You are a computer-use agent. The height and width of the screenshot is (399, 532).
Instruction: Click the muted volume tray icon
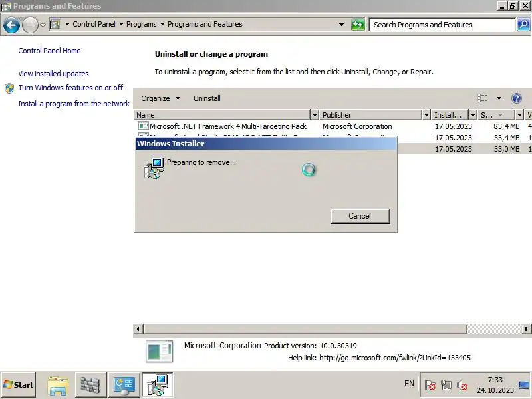[x=462, y=386]
